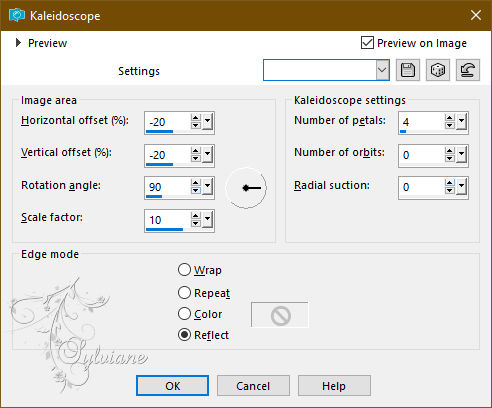492x408 pixels.
Task: Toggle the Preview on Image checkbox
Action: coord(367,43)
